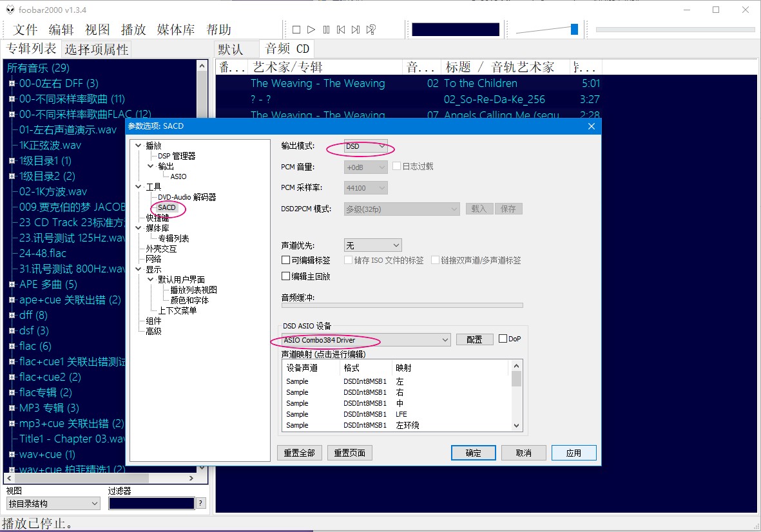Click the filter input field
Screen dimensions: 761x532
151,504
